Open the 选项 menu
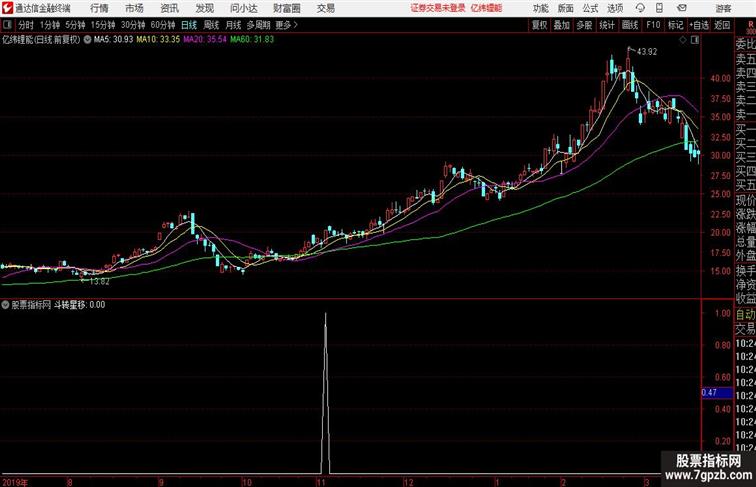756x487 pixels. (615, 8)
